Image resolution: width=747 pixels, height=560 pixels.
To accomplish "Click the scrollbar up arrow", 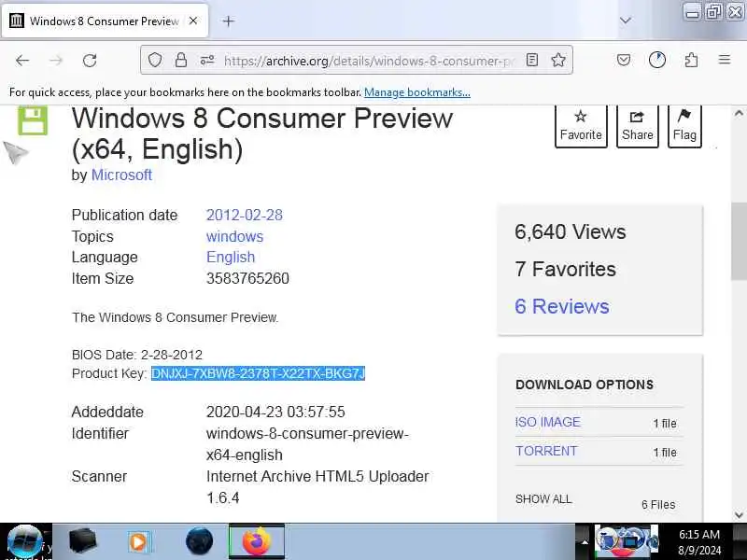I will coord(739,113).
